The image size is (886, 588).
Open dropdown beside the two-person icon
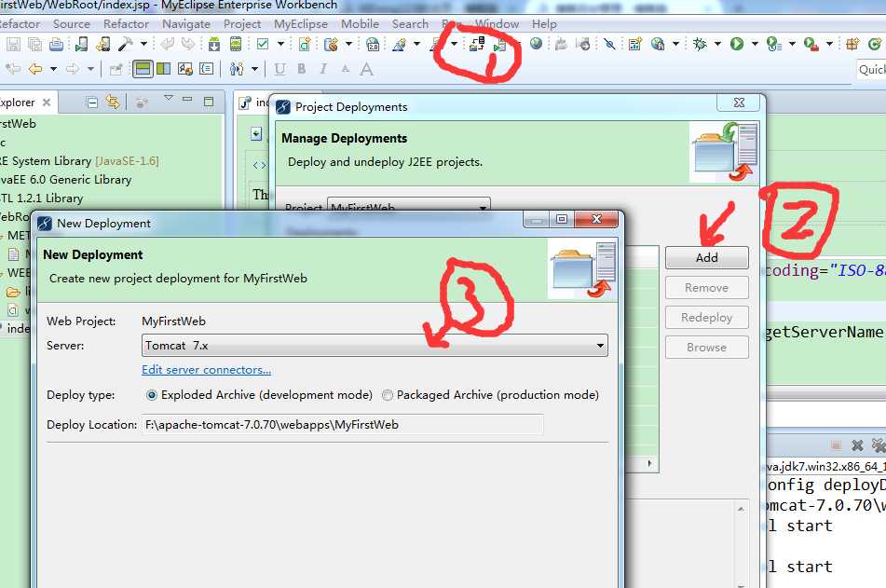pyautogui.click(x=255, y=69)
